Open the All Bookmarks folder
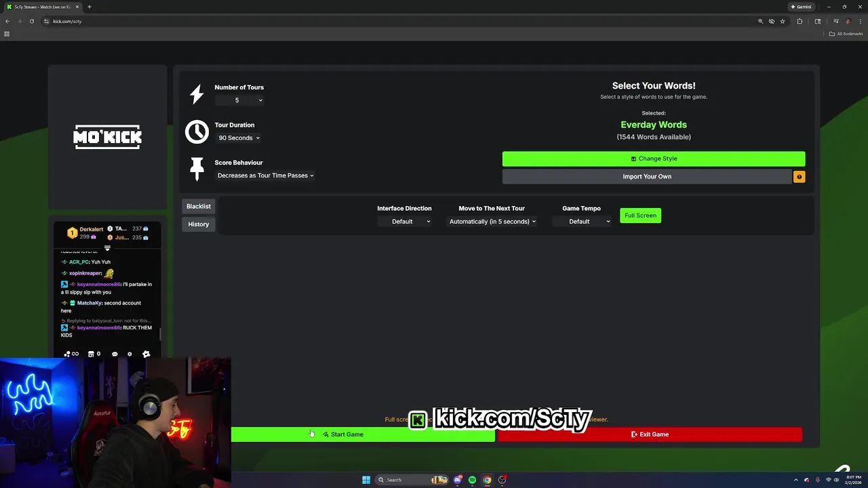This screenshot has height=488, width=868. point(846,34)
